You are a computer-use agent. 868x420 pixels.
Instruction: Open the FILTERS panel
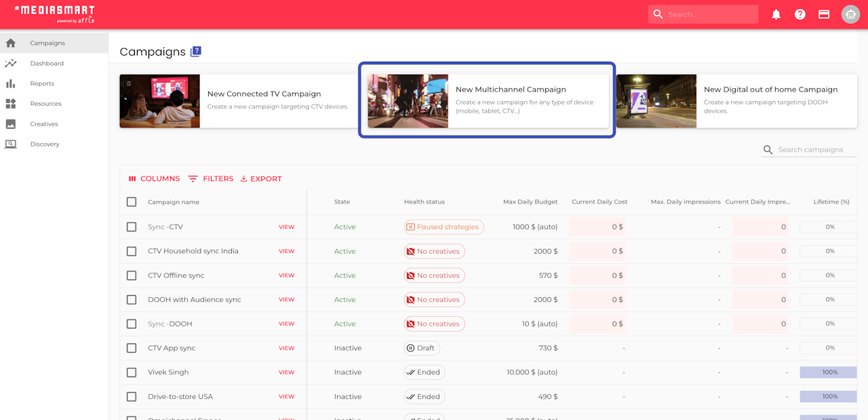210,178
